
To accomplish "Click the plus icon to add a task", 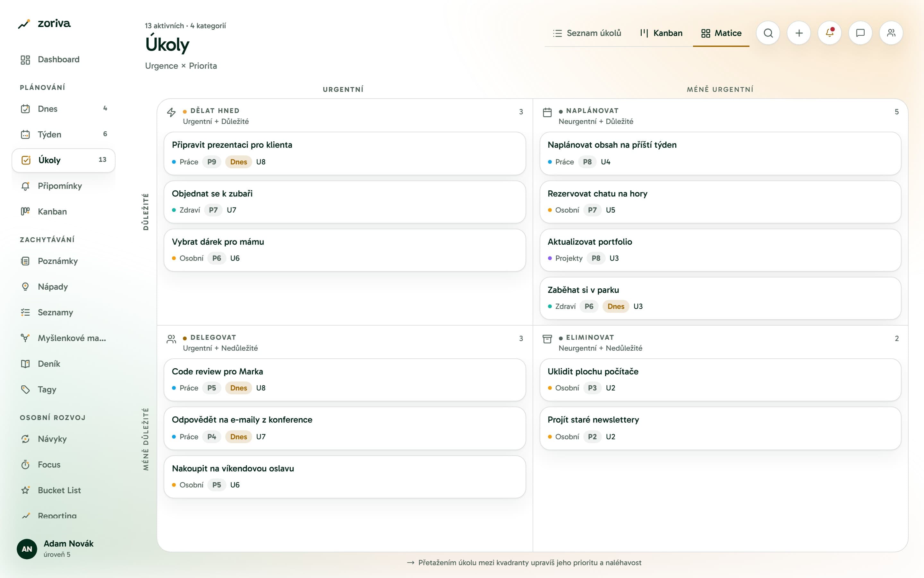I will (x=799, y=33).
